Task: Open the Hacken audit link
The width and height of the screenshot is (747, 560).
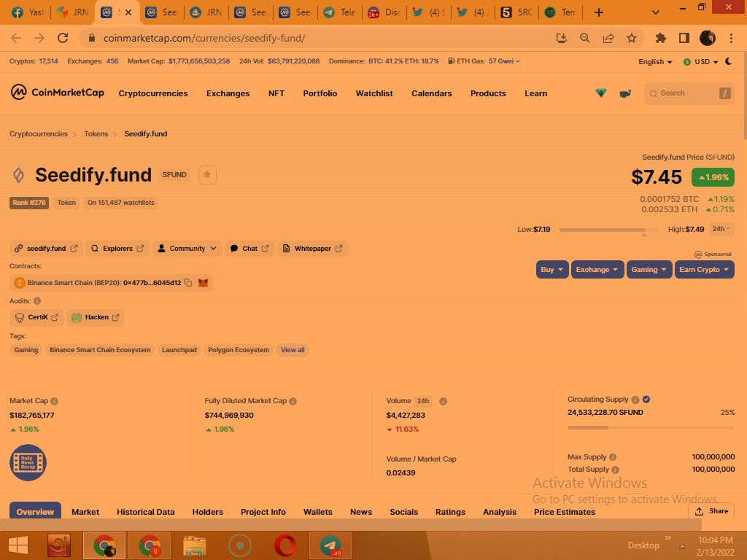Action: [96, 317]
